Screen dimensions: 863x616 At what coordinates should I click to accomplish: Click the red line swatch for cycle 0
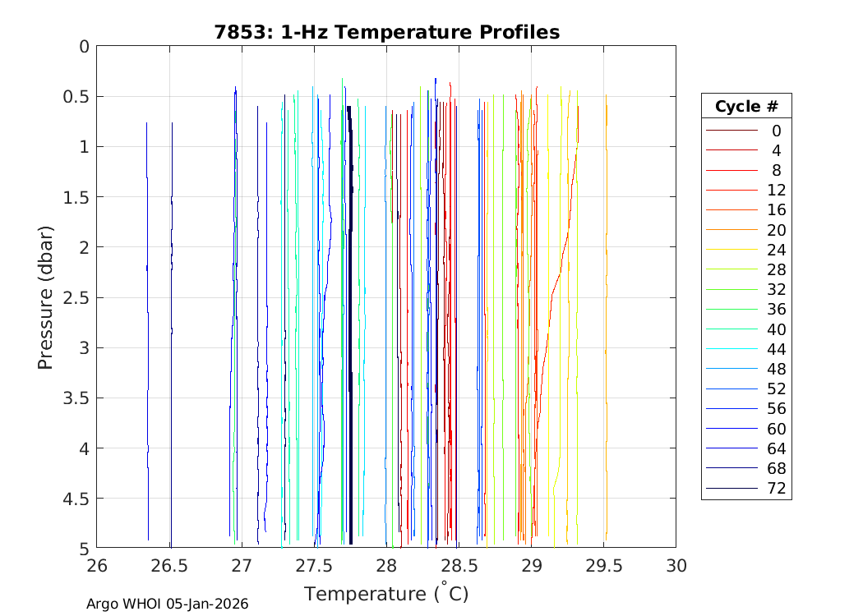point(731,131)
